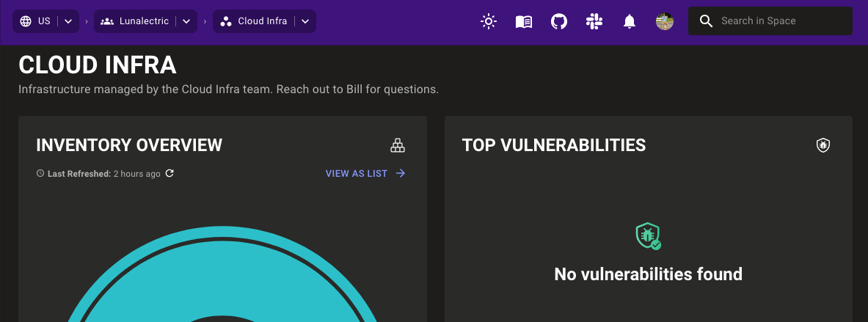
Task: Select the Cloud Infra breadcrumb item
Action: 255,21
